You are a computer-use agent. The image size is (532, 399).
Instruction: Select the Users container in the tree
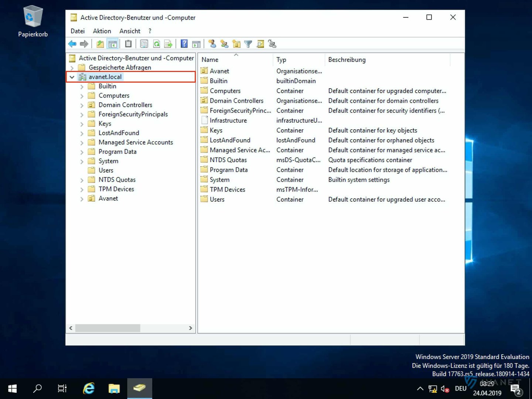(106, 170)
